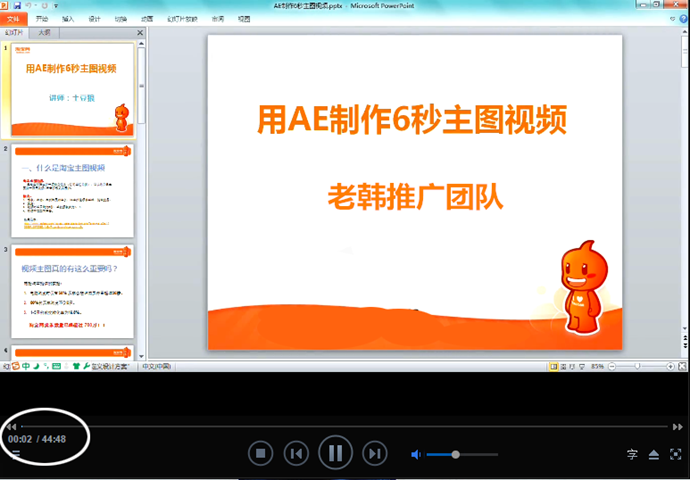
Task: Switch to the 大纲 outline pane tab
Action: (44, 33)
